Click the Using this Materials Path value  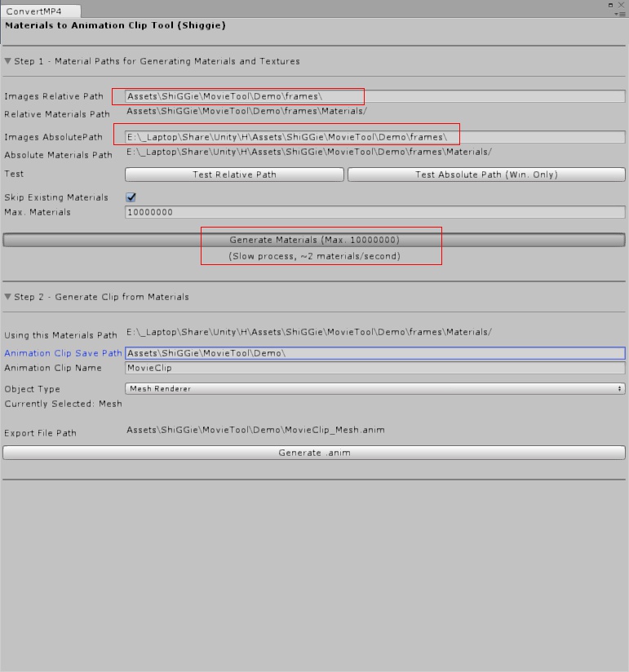(x=308, y=332)
